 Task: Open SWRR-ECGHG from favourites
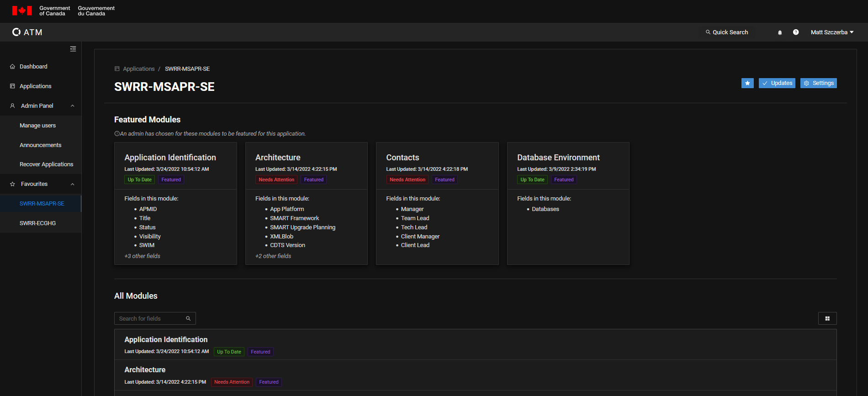[x=37, y=223]
